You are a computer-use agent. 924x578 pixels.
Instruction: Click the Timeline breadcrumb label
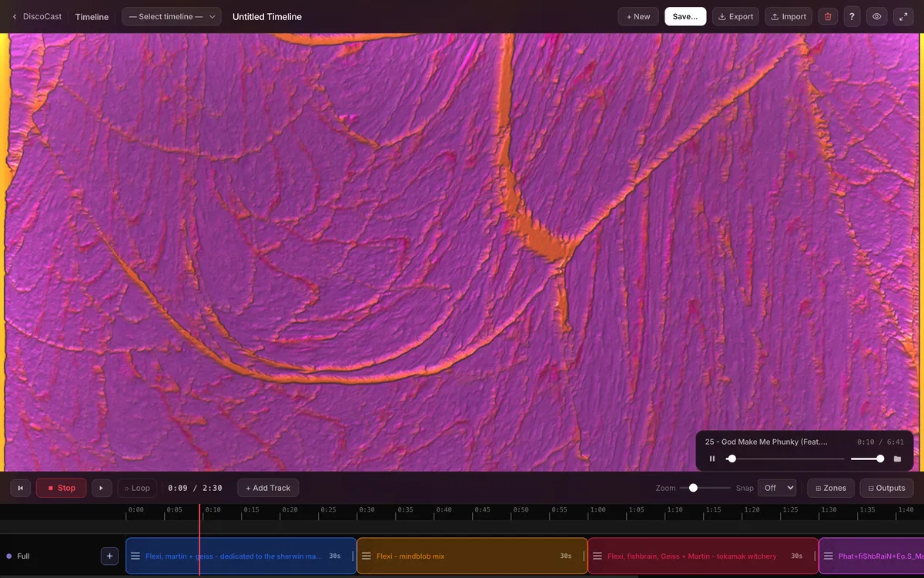92,16
